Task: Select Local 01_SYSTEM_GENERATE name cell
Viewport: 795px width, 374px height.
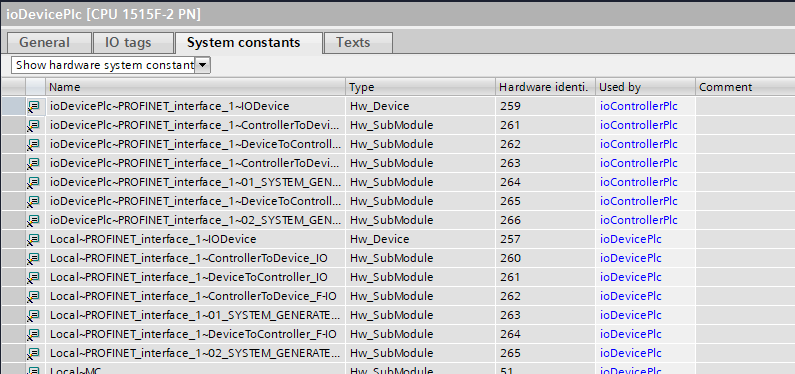Action: point(196,316)
